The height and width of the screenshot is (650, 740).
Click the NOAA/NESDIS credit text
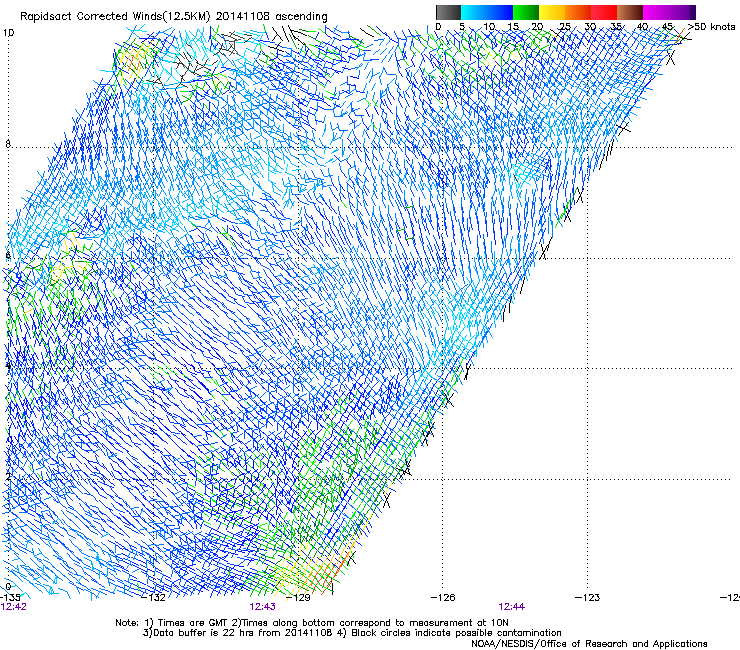click(589, 643)
